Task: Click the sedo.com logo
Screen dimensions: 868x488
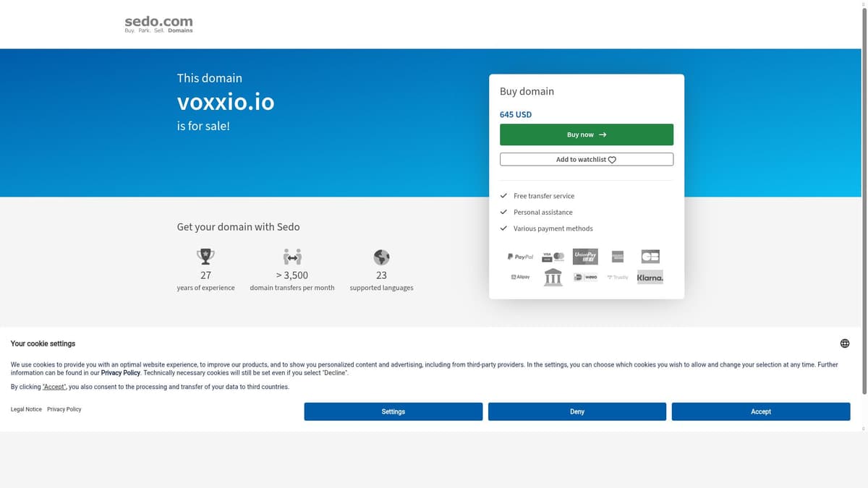Action: [158, 24]
